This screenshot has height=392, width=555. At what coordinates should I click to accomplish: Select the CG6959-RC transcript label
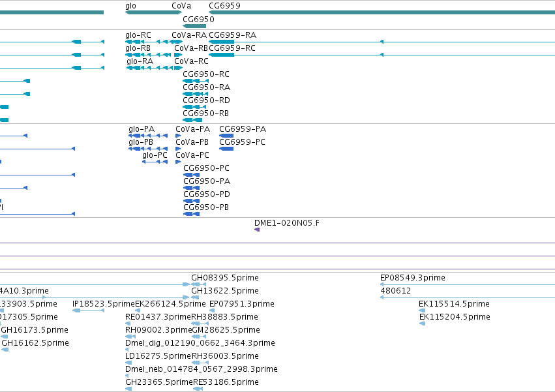point(232,48)
